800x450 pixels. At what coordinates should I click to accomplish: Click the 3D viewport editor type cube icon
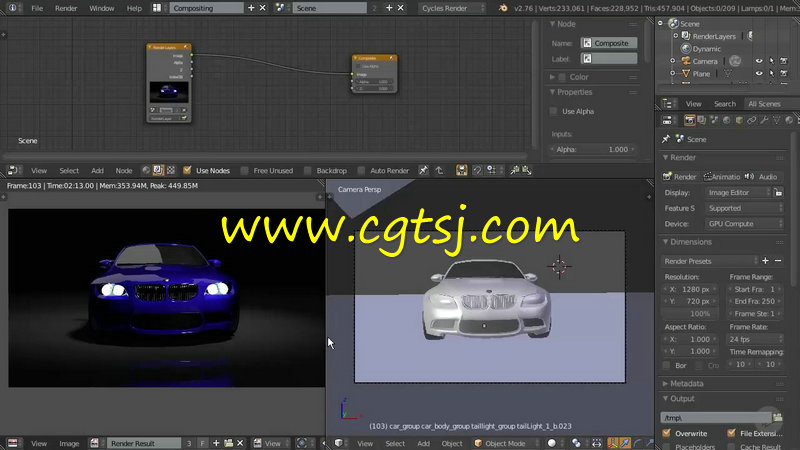tap(338, 443)
